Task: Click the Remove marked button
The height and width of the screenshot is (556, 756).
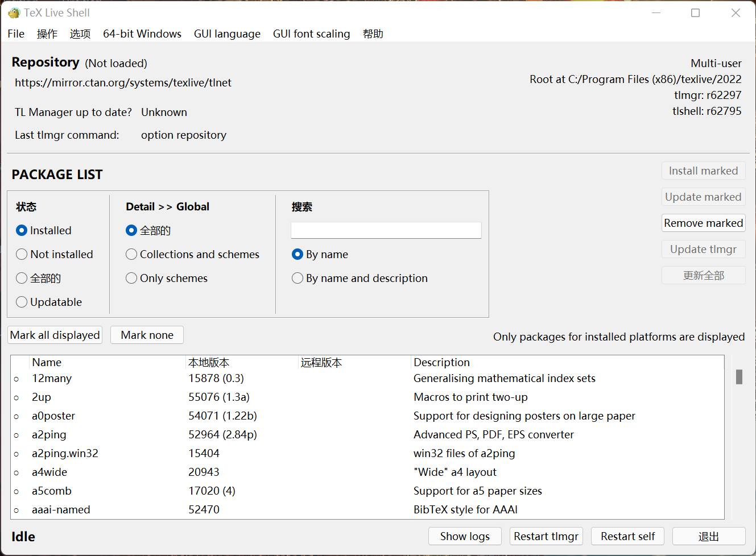Action: (x=703, y=223)
